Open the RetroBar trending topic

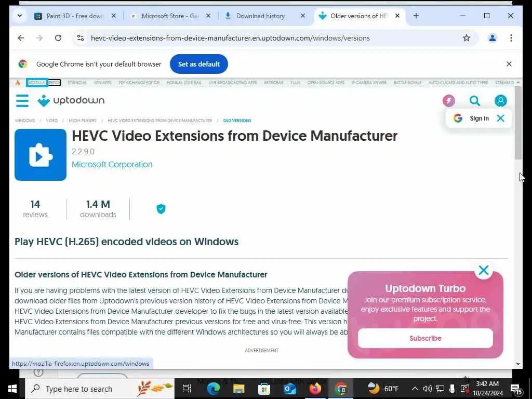[x=273, y=83]
